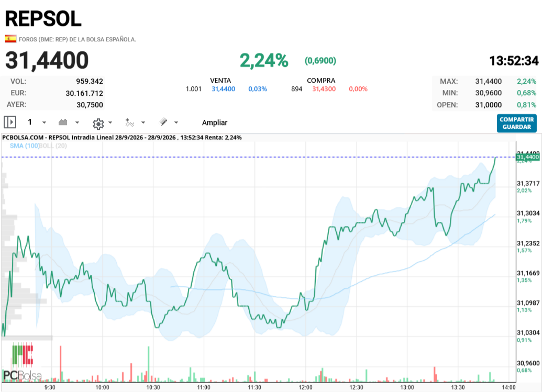543x392 pixels.
Task: Toggle the side panel icon
Action: tap(10, 122)
